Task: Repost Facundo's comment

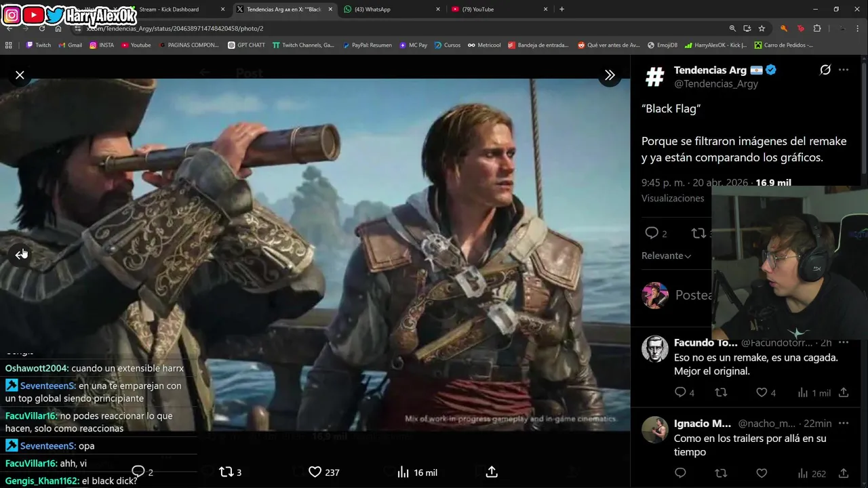Action: pyautogui.click(x=721, y=392)
